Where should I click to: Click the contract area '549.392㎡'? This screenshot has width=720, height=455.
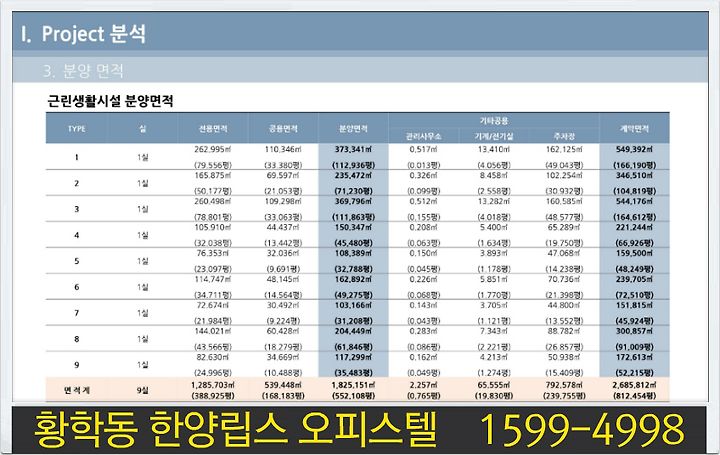point(635,149)
